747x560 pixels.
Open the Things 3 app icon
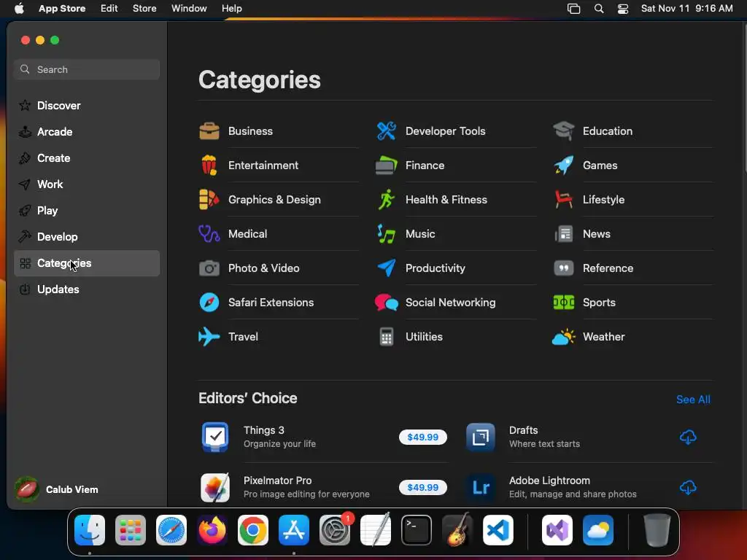215,437
